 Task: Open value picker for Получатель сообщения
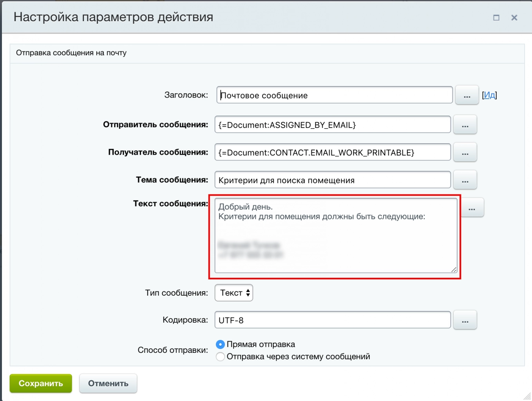point(465,152)
